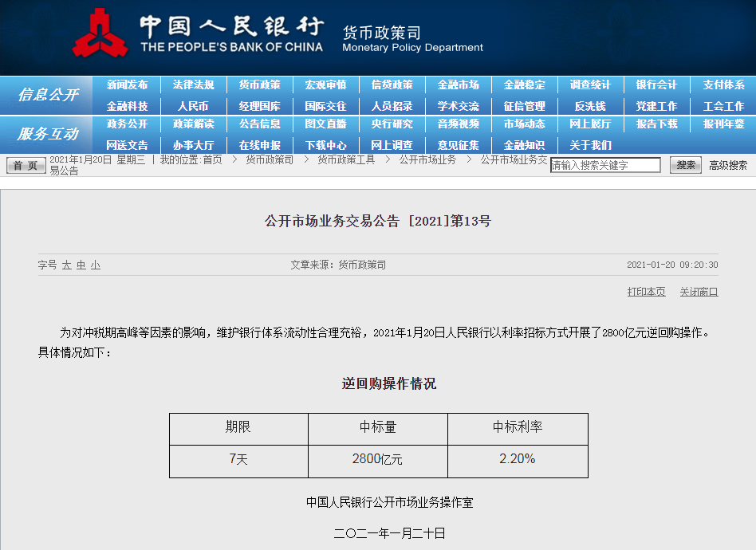Select 下载中心 in the service menu
The width and height of the screenshot is (756, 550).
325,145
